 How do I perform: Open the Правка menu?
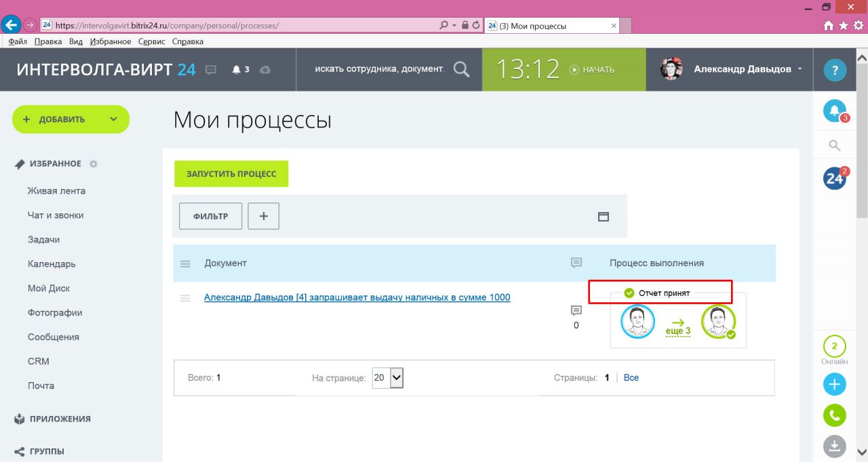point(48,41)
